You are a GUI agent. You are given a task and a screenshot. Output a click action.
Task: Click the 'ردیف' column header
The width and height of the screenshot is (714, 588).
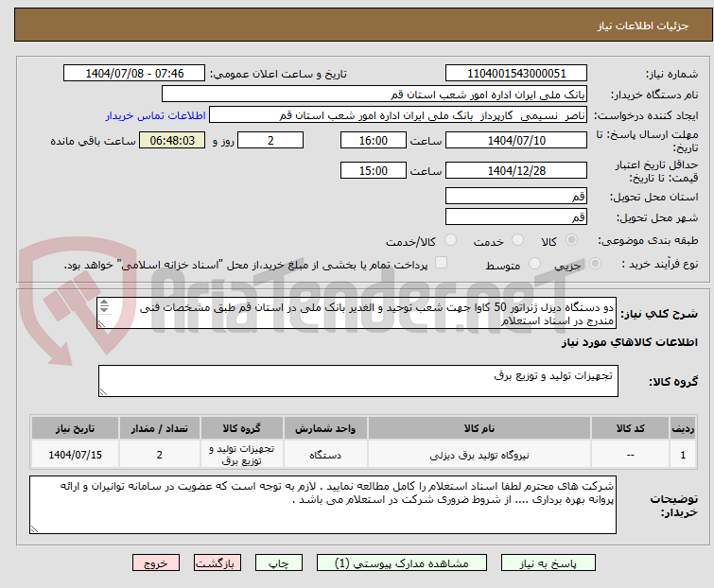pyautogui.click(x=683, y=428)
